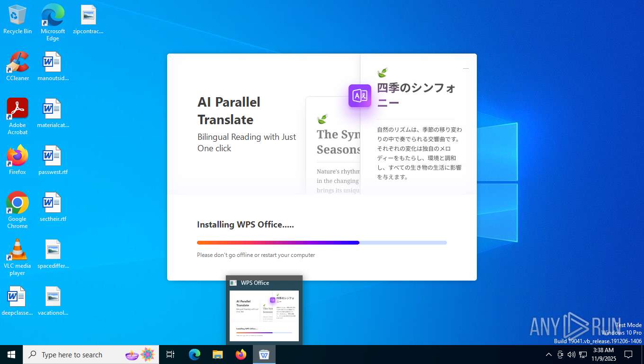Select the vacationol... image file
Screen dimensions: 644x364
pyautogui.click(x=53, y=301)
